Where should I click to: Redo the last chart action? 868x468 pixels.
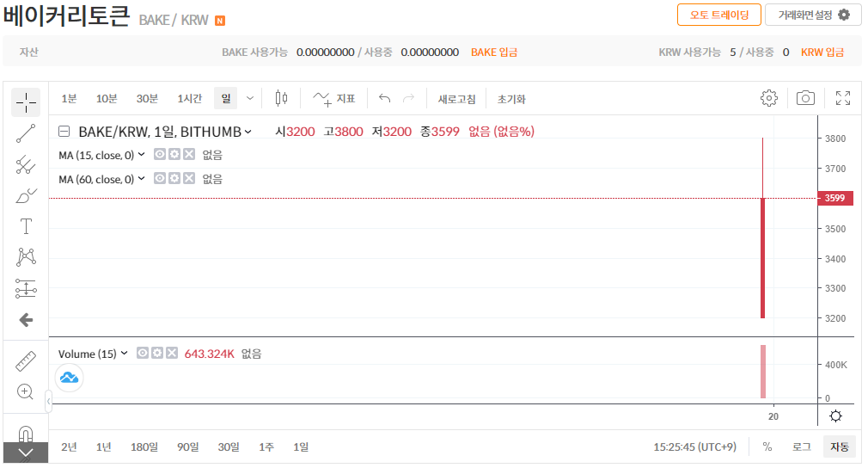(x=408, y=99)
